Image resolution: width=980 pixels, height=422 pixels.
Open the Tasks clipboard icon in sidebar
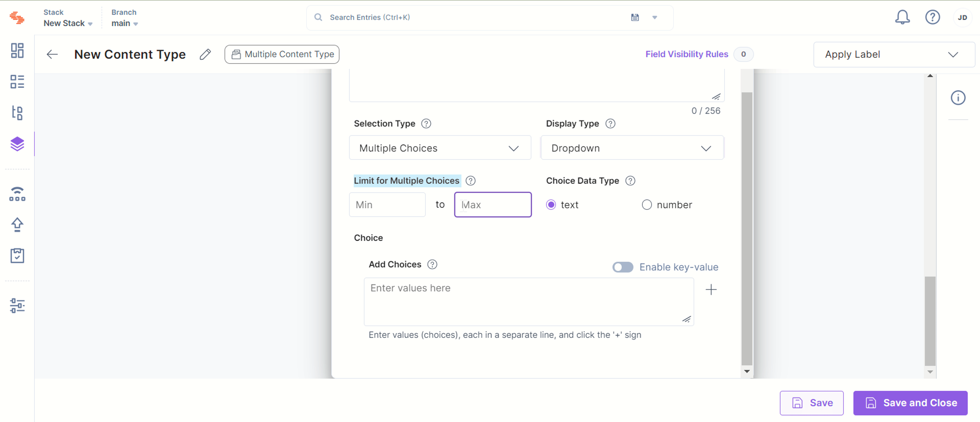click(x=17, y=256)
